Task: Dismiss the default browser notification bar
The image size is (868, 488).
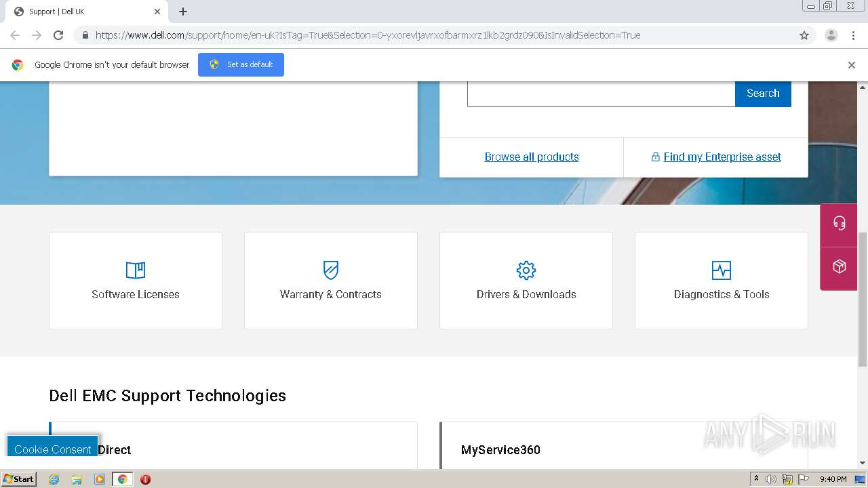Action: pyautogui.click(x=852, y=65)
